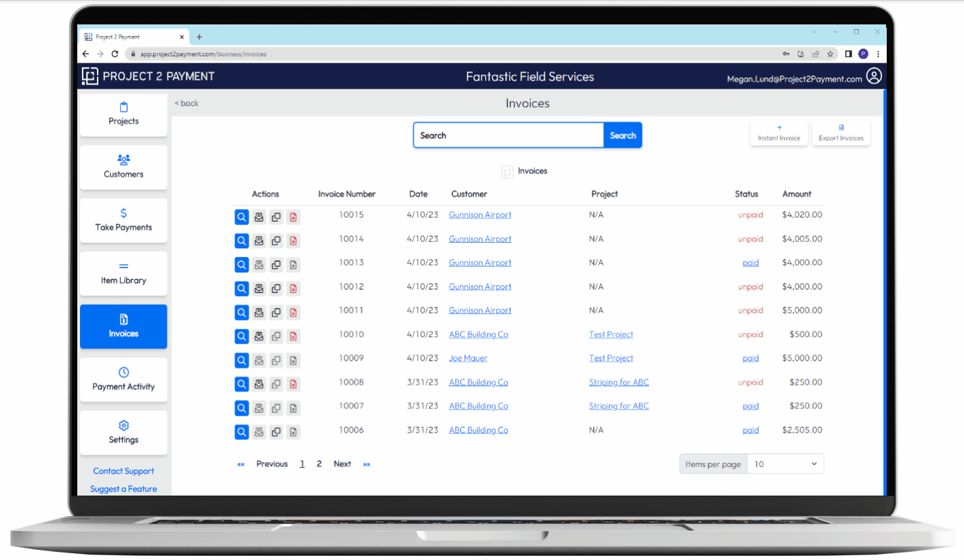Click Export Invoices button
The width and height of the screenshot is (964, 560).
coord(841,133)
